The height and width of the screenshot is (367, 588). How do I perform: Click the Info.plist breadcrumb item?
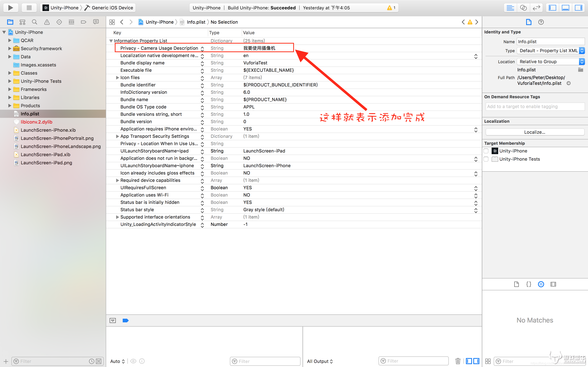click(196, 22)
